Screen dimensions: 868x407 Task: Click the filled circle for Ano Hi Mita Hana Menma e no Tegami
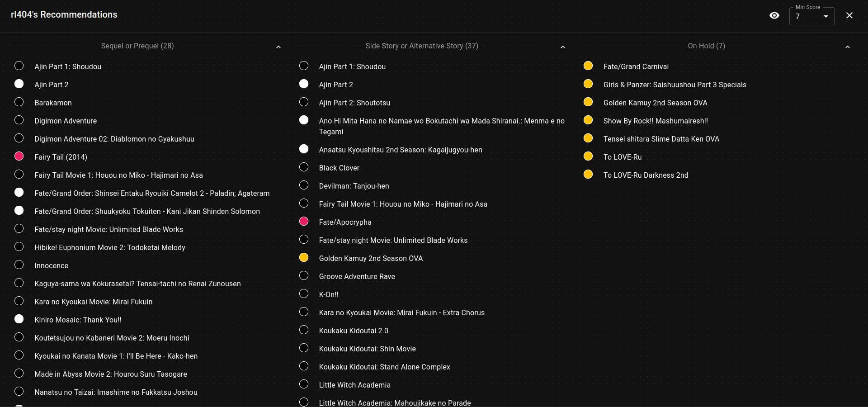[304, 120]
